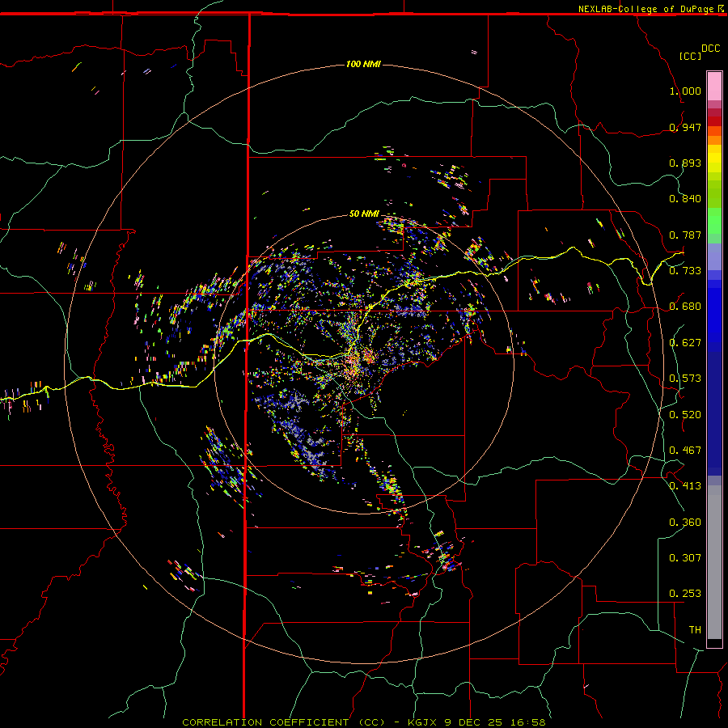Select the 0.787 color scale value
Viewport: 728px width, 728px height.
pyautogui.click(x=685, y=235)
